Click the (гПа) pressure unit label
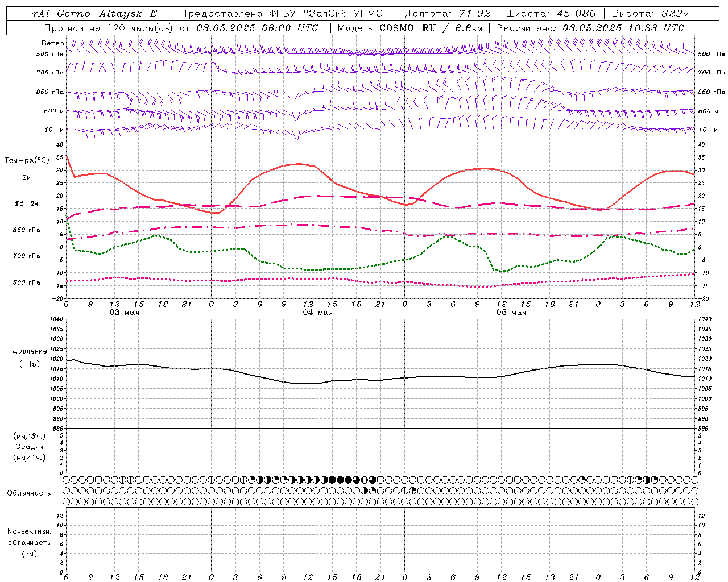 [30, 364]
